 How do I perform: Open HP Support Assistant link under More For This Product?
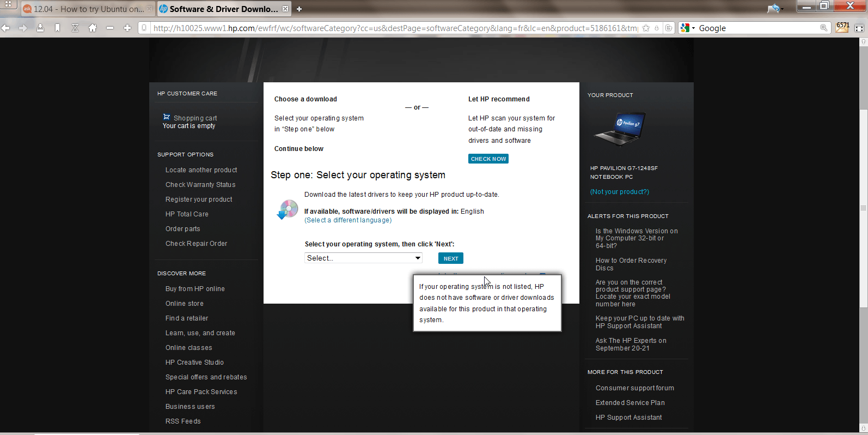629,418
